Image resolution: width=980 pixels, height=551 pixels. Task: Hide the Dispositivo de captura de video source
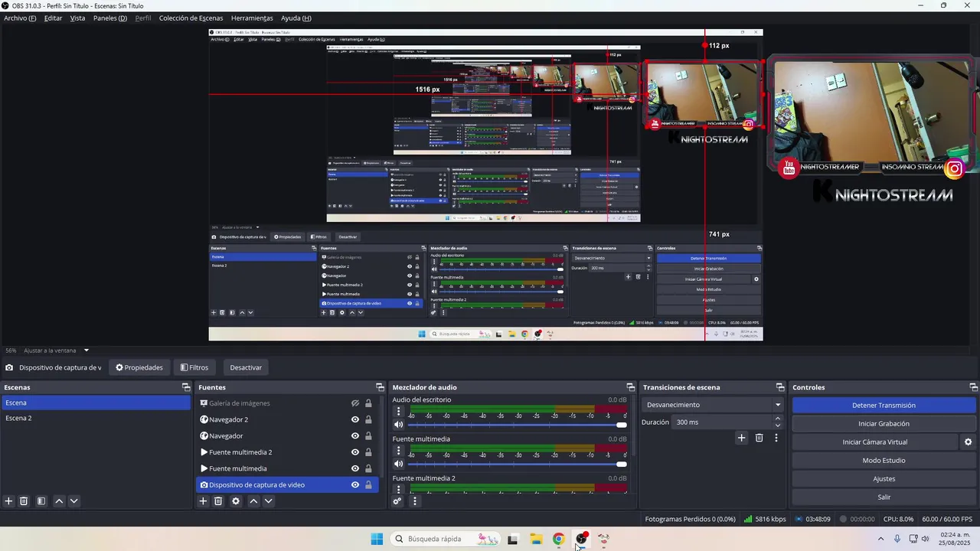(x=355, y=485)
